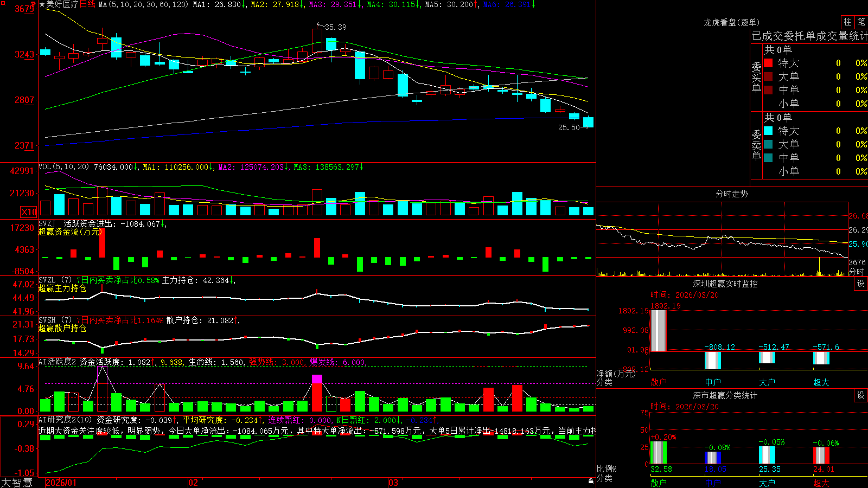Click the SVSH (7) indicator name

click(x=55, y=320)
